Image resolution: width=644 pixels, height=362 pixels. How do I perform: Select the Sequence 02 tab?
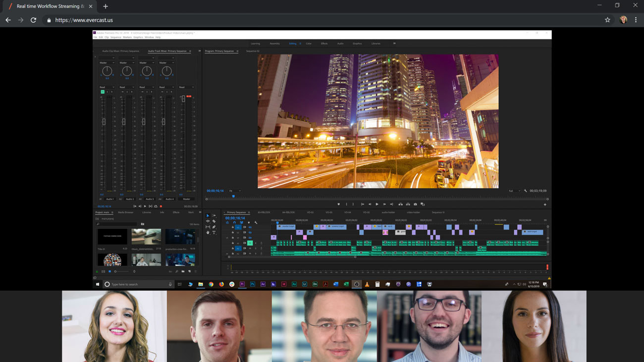click(x=253, y=51)
